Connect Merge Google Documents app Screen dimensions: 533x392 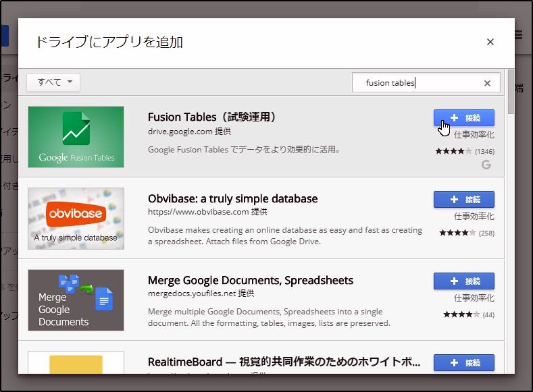(464, 281)
